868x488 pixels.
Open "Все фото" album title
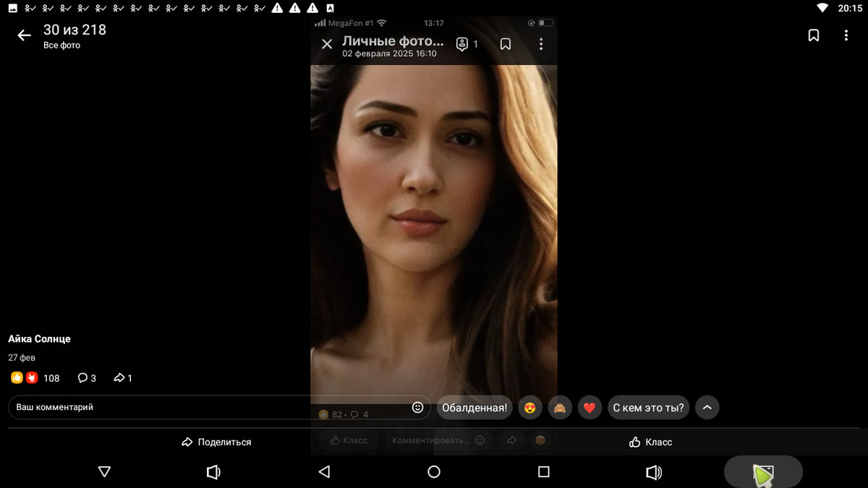point(62,46)
